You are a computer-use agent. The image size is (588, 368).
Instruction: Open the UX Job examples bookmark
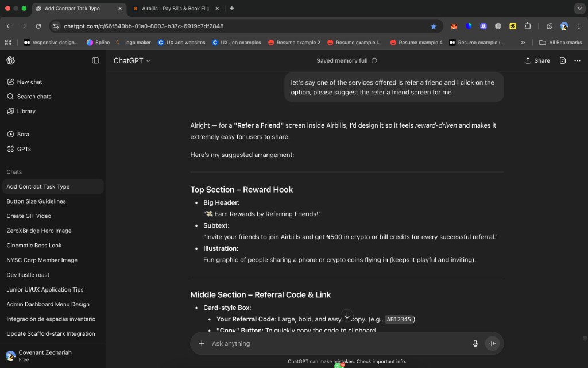[x=236, y=43]
